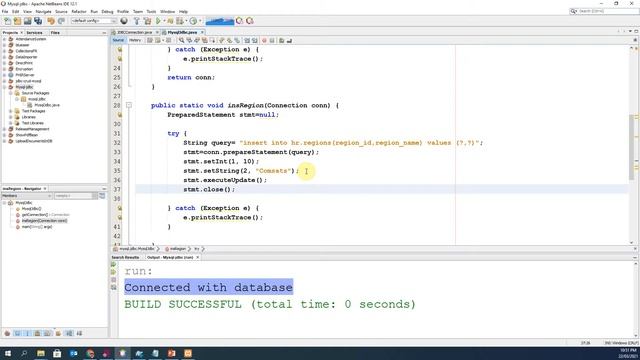The height and width of the screenshot is (360, 640).
Task: Select the Encryption project in tree
Action: 24,69
